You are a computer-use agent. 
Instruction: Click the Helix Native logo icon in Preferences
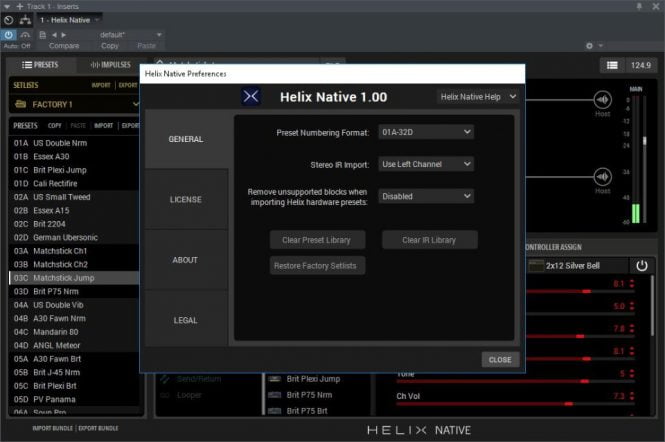point(251,97)
